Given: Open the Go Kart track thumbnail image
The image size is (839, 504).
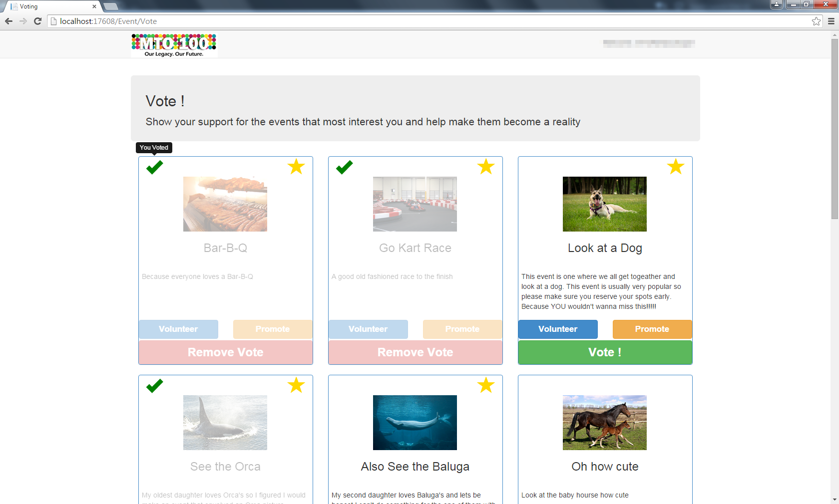Looking at the screenshot, I should tap(415, 204).
